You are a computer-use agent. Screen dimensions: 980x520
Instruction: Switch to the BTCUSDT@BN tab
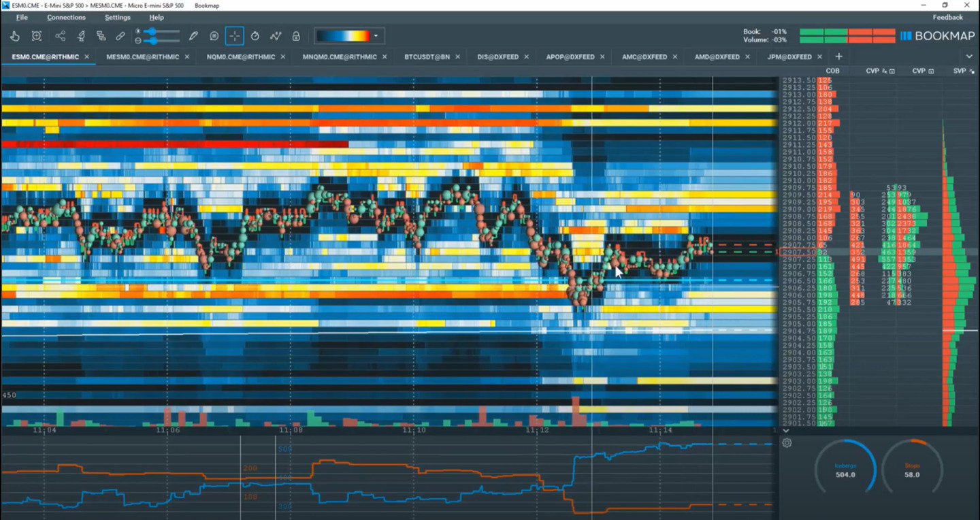(x=427, y=57)
